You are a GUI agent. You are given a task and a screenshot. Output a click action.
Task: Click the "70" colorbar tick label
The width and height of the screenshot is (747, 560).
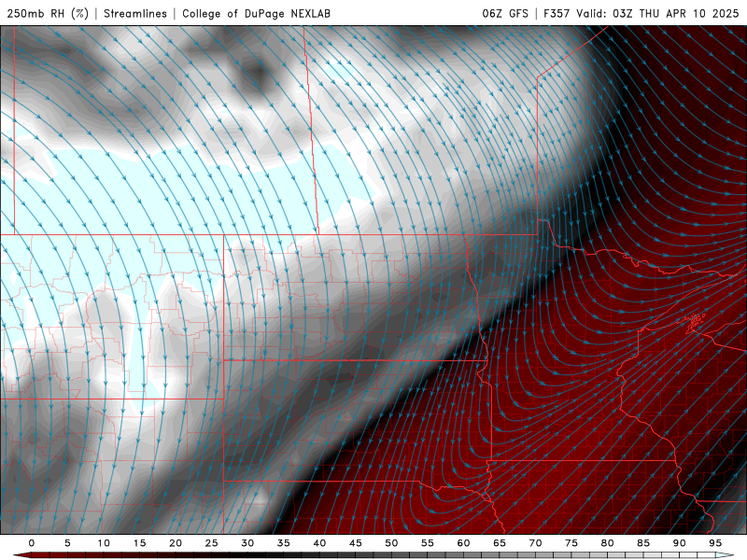pyautogui.click(x=535, y=543)
